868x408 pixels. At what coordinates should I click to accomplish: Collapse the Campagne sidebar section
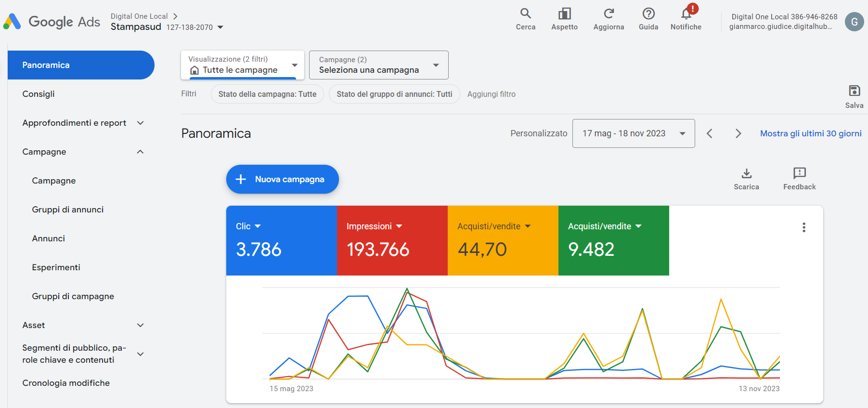pyautogui.click(x=140, y=152)
